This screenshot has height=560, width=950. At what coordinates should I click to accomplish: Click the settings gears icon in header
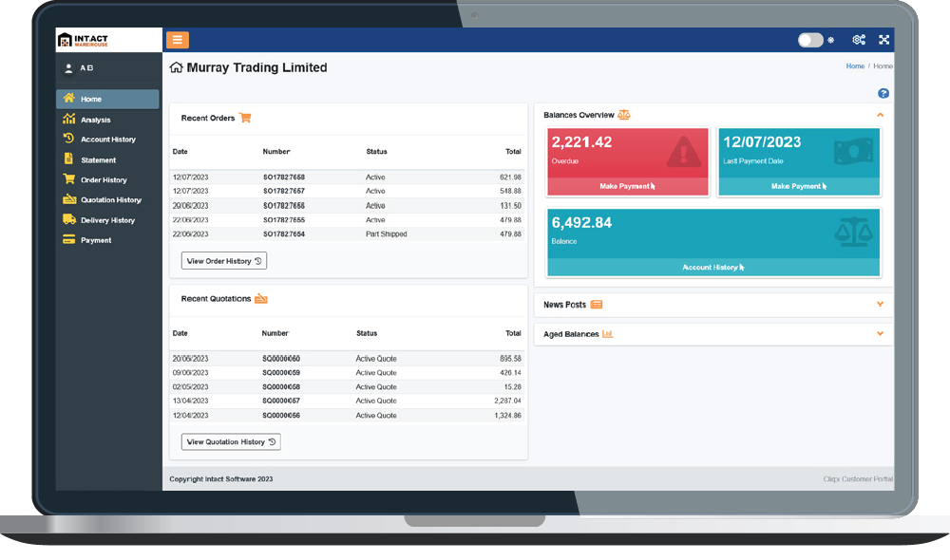(x=859, y=40)
